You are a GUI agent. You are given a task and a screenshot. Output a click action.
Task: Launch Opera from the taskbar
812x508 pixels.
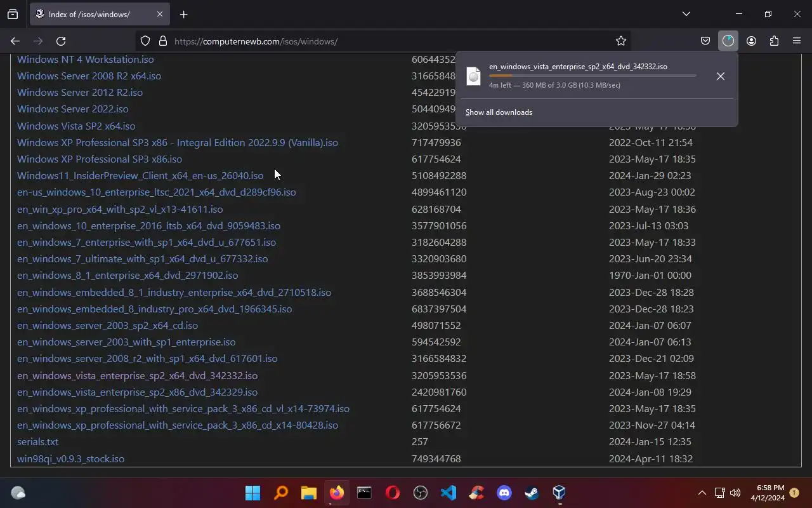[x=393, y=493]
